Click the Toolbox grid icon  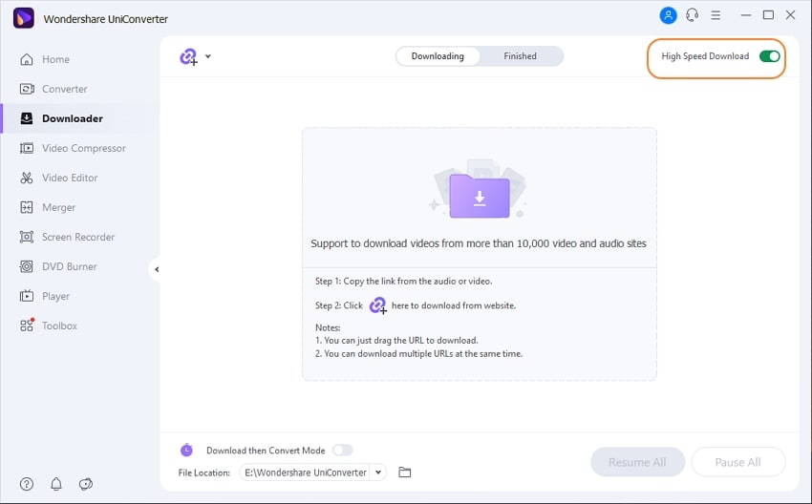click(27, 325)
